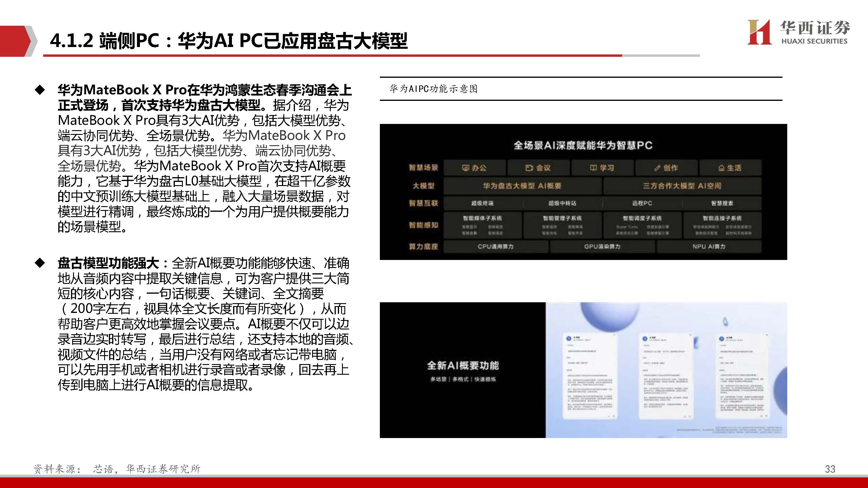Click the 智能媒体子系统 panel
Image resolution: width=868 pixels, height=488 pixels.
[x=482, y=225]
